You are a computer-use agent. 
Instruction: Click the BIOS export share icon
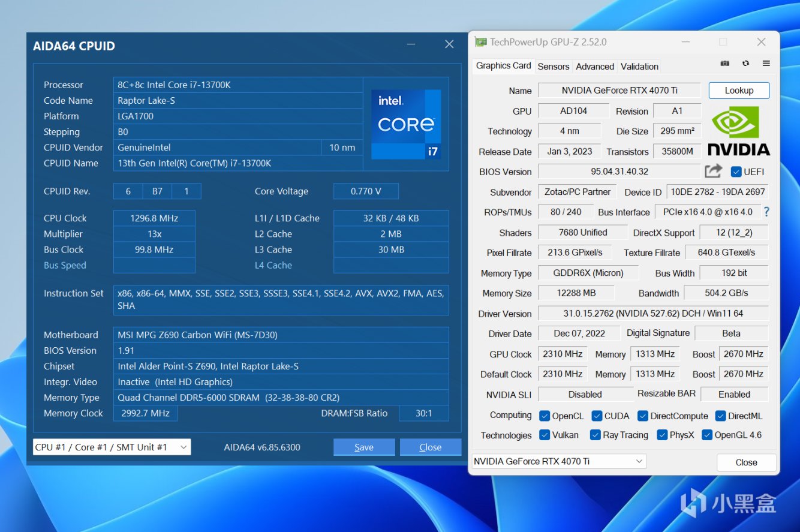[x=713, y=172]
